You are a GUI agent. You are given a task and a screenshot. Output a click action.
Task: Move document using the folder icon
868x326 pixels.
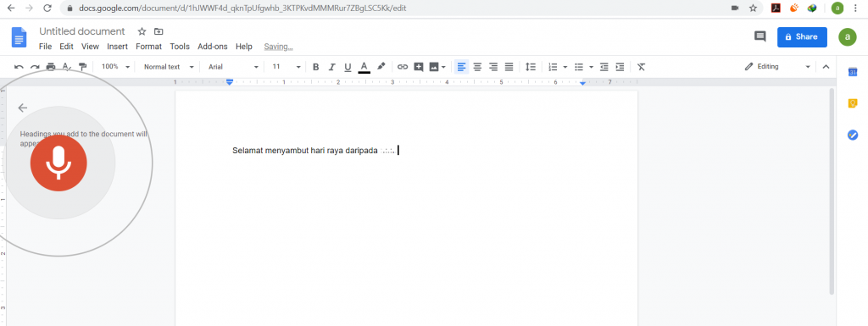point(159,31)
